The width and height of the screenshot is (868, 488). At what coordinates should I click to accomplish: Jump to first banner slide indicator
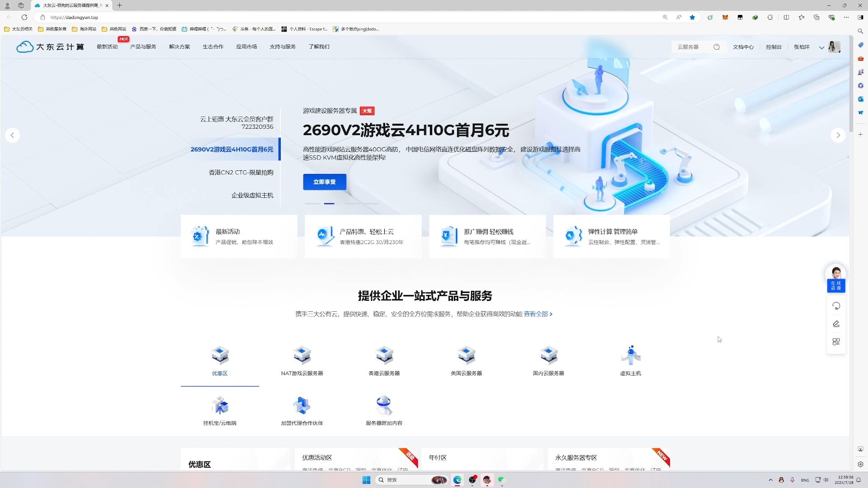tap(312, 204)
